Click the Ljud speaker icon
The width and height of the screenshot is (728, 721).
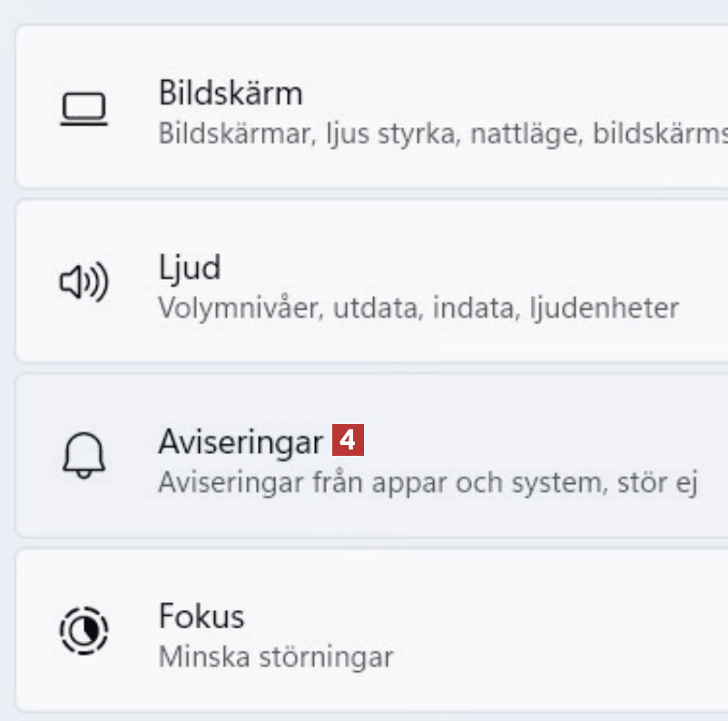84,284
